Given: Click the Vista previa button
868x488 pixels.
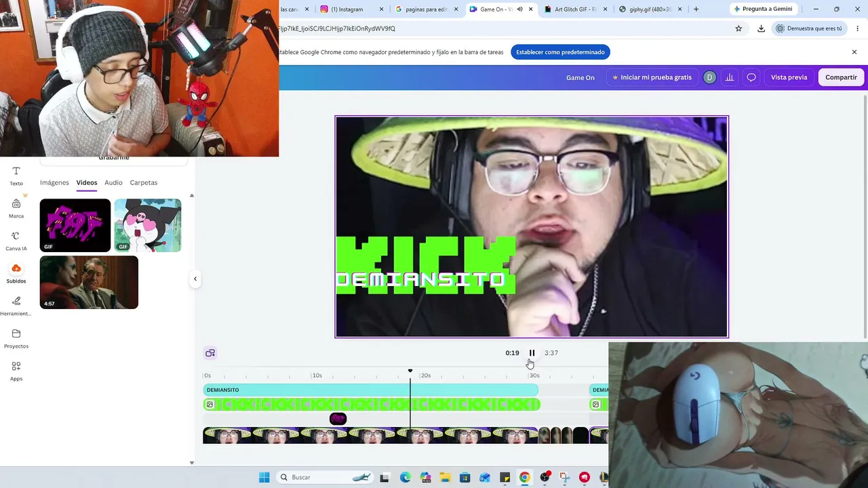Looking at the screenshot, I should coord(789,77).
